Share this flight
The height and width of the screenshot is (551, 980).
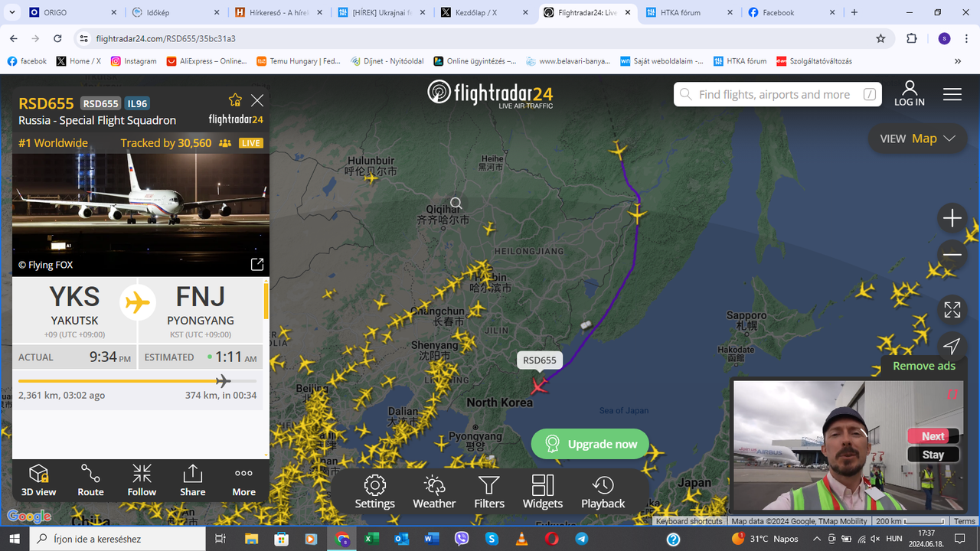click(x=193, y=481)
